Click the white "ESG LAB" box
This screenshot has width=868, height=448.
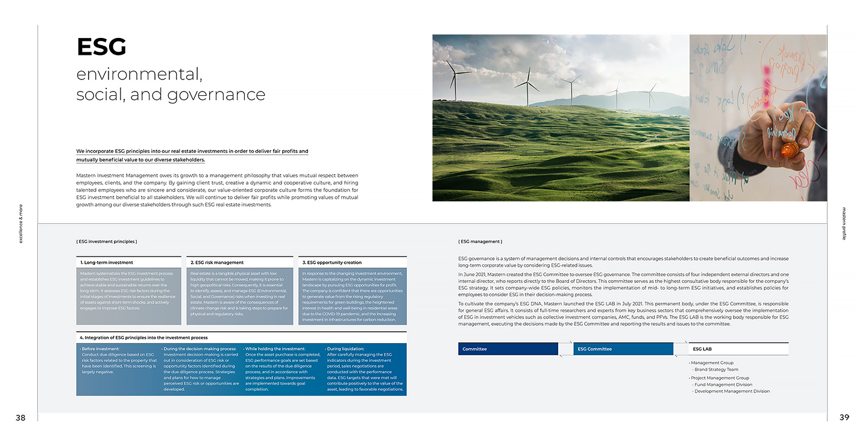pos(738,349)
